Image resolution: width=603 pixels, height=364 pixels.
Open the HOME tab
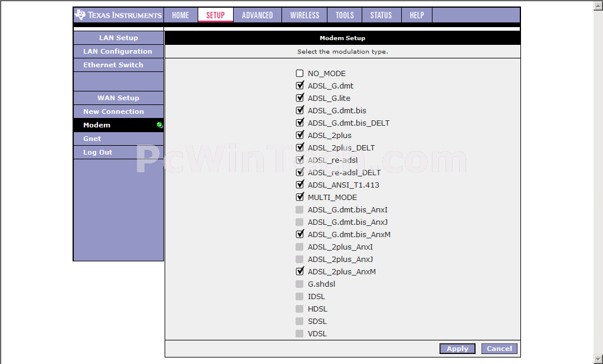[x=181, y=15]
